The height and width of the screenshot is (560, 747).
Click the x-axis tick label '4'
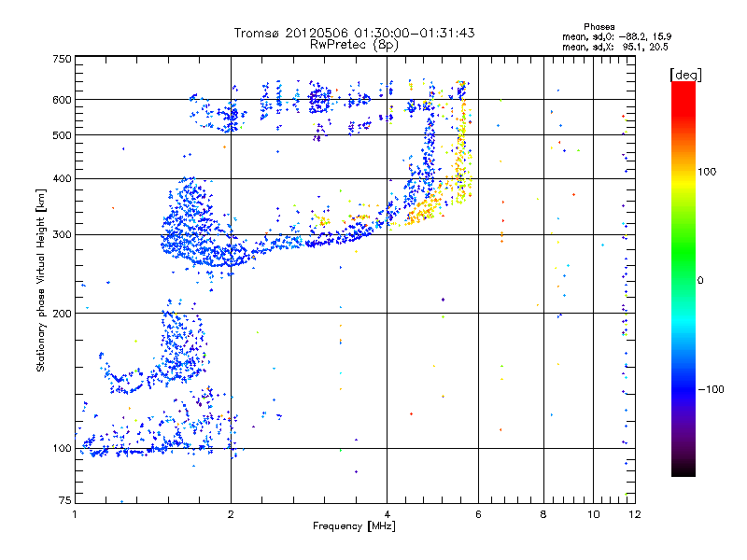tap(387, 514)
